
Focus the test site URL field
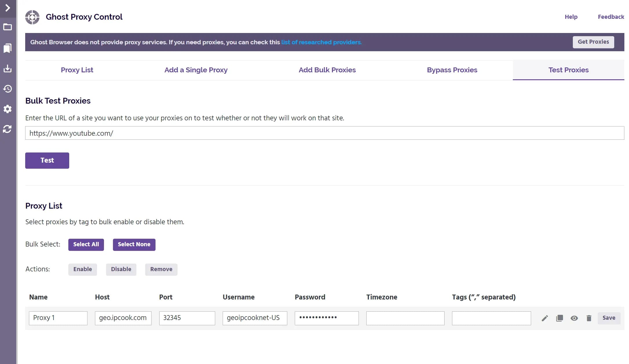pyautogui.click(x=324, y=133)
